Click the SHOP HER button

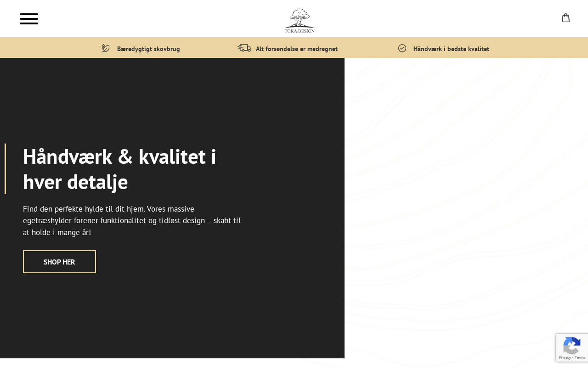click(x=59, y=262)
